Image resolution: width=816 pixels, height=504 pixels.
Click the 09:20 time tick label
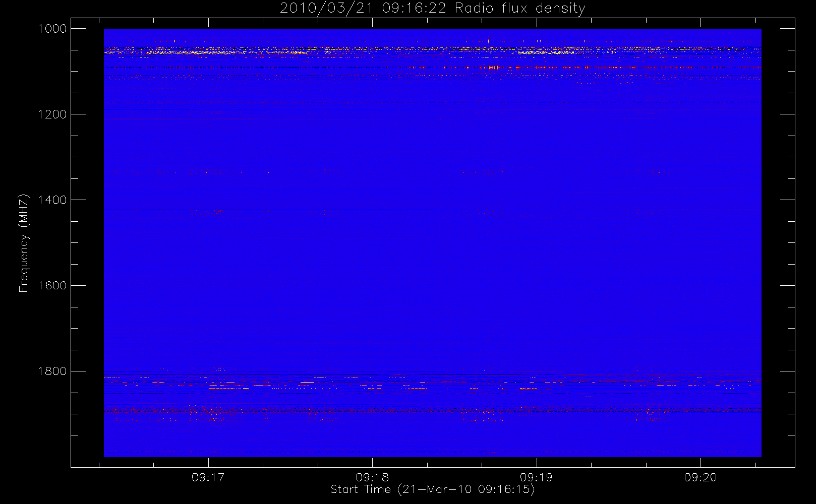701,477
